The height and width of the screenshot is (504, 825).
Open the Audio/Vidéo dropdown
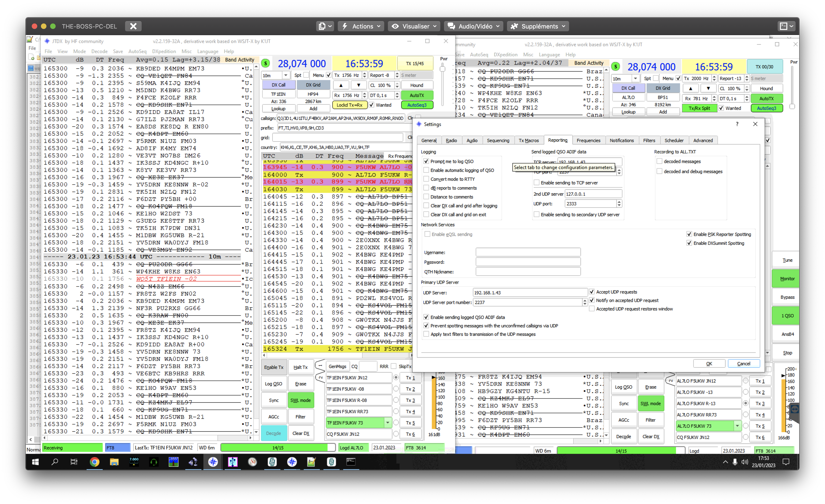[x=473, y=26]
